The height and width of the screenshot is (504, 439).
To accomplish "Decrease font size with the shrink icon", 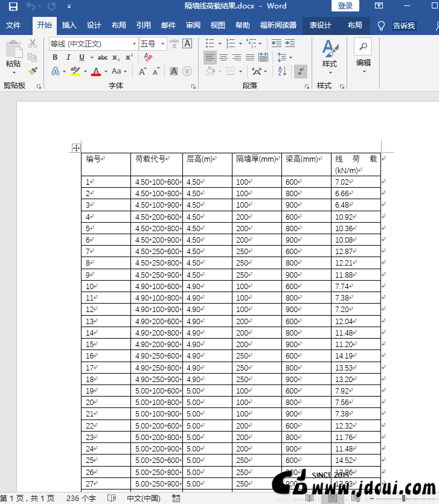I will coord(156,71).
